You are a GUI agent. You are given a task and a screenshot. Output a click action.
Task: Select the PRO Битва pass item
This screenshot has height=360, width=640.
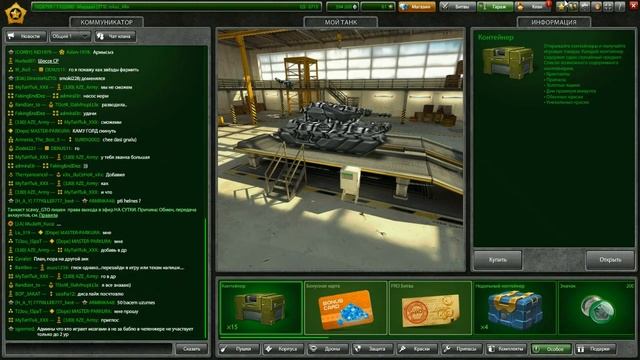(430, 308)
